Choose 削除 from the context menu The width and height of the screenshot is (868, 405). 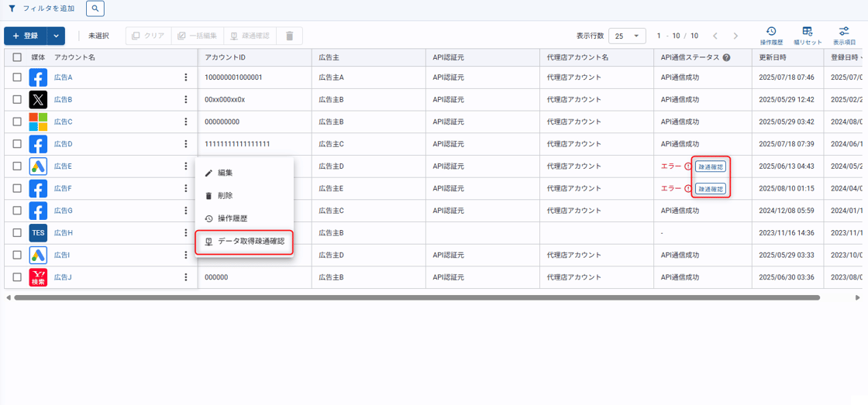tap(225, 196)
